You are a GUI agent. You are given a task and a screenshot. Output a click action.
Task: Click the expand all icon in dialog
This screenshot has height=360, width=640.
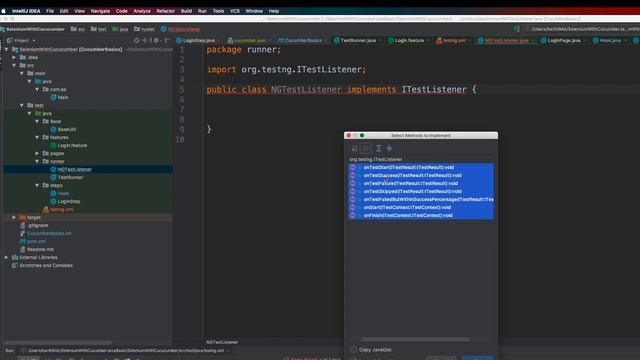click(378, 149)
